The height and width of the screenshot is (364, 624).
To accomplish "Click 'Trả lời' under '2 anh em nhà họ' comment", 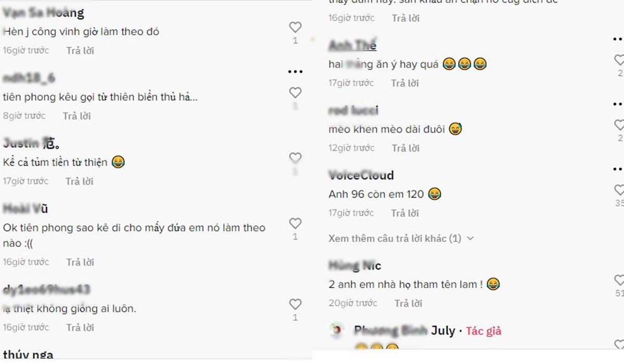I will [408, 303].
